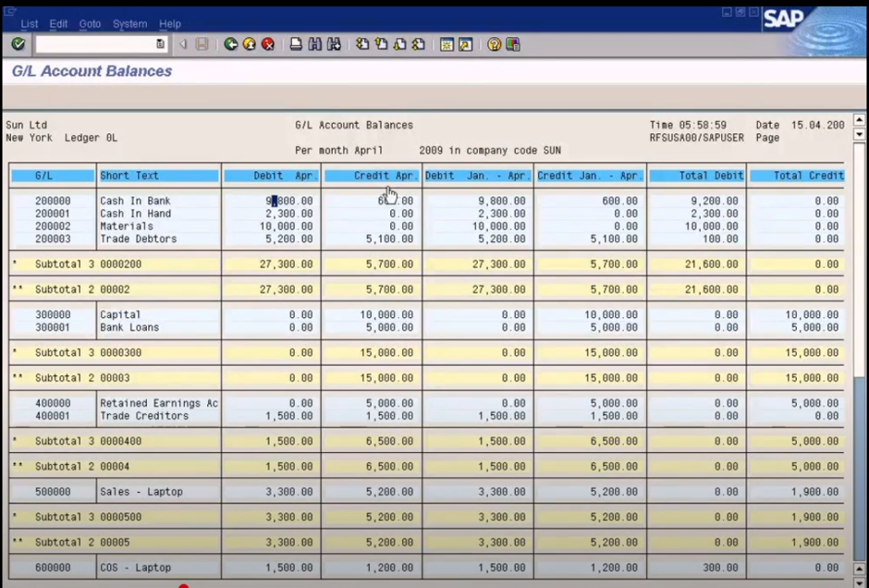Click the Debit Apr. column header

point(272,176)
